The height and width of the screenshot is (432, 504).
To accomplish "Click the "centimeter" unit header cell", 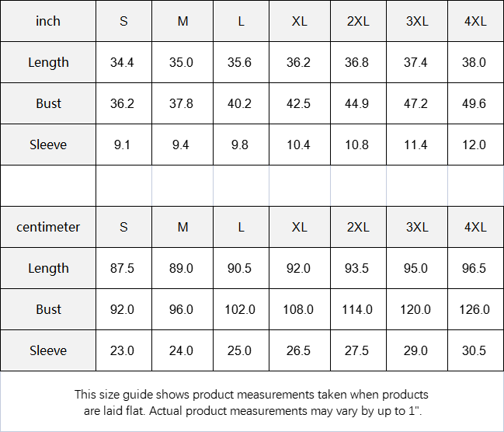I will (x=48, y=227).
